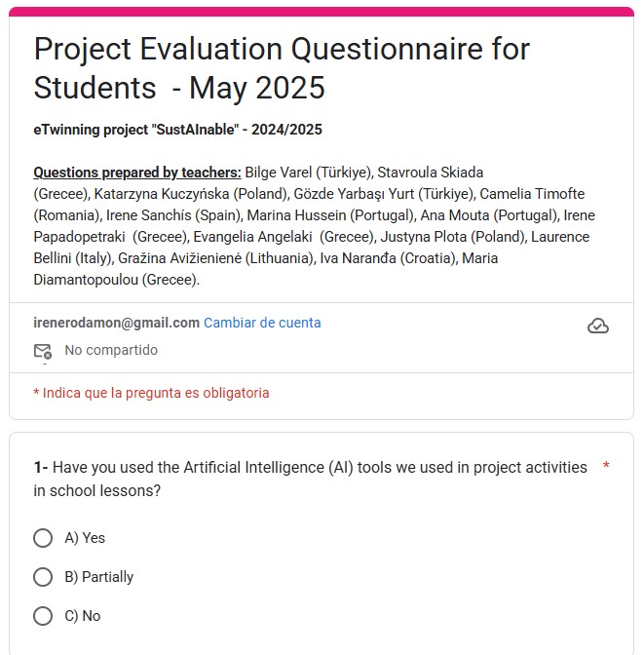Click the "Indica que la pregunta es obligatoria" notice

[151, 393]
